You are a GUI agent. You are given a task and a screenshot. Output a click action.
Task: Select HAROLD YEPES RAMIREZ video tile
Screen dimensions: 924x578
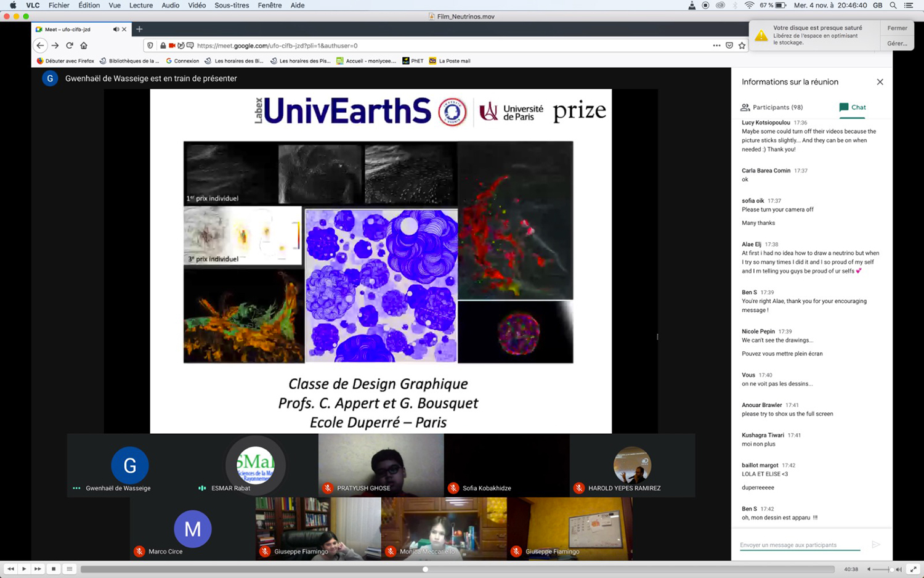pyautogui.click(x=632, y=465)
